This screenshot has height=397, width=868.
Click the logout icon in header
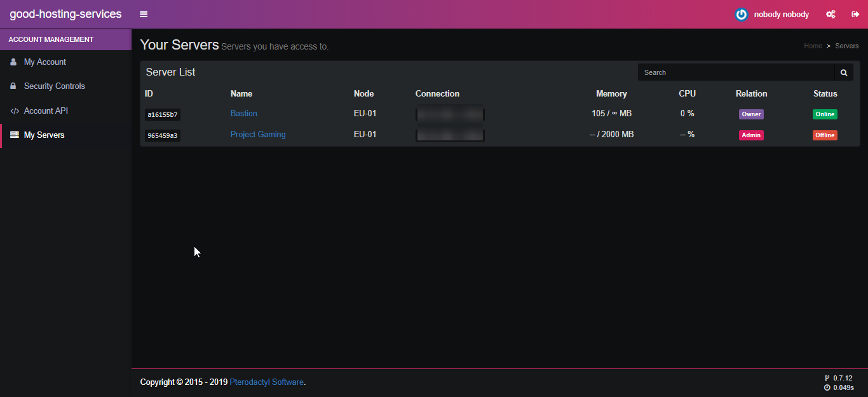[x=855, y=14]
